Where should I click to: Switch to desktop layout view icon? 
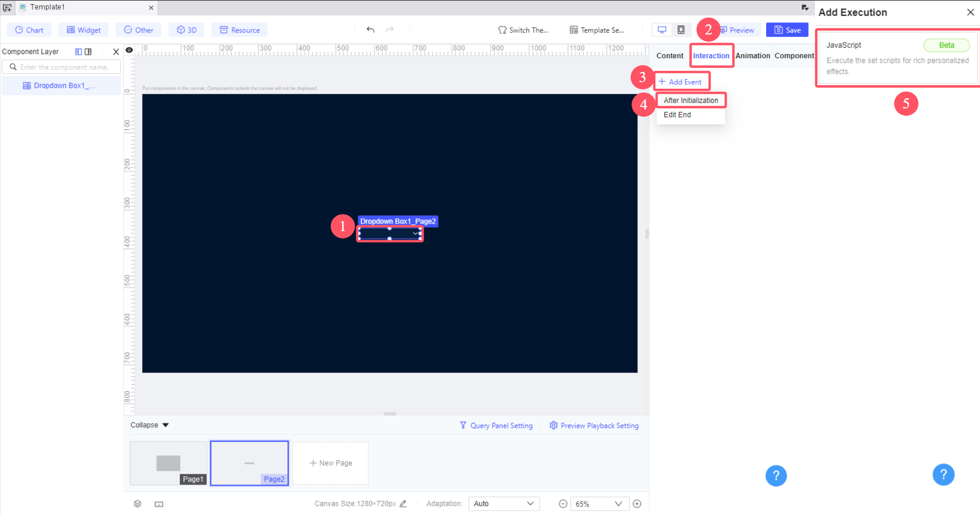pyautogui.click(x=662, y=30)
